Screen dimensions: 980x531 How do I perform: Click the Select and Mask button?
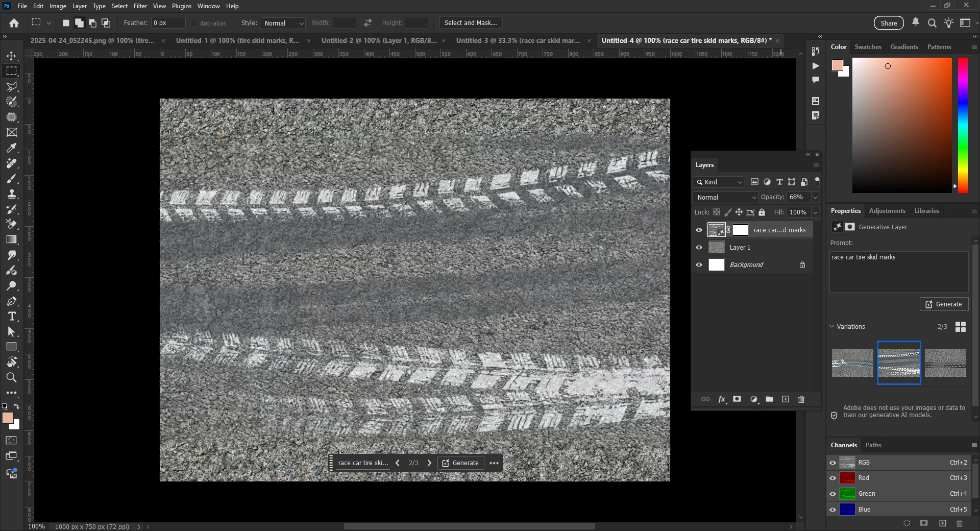(x=470, y=23)
